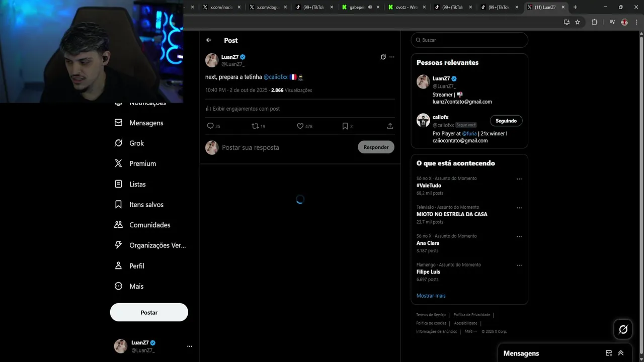Open 'MIOTO NO ESTRELA DA CASA' trend
Viewport: 644px width, 362px height.
tap(452, 214)
